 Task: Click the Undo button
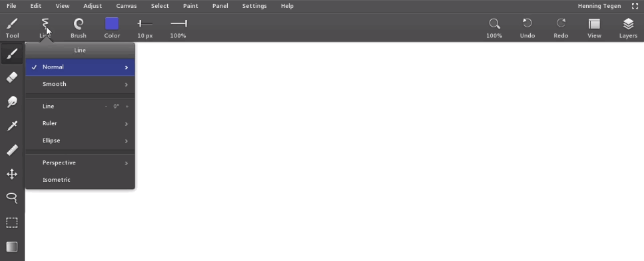pos(527,28)
